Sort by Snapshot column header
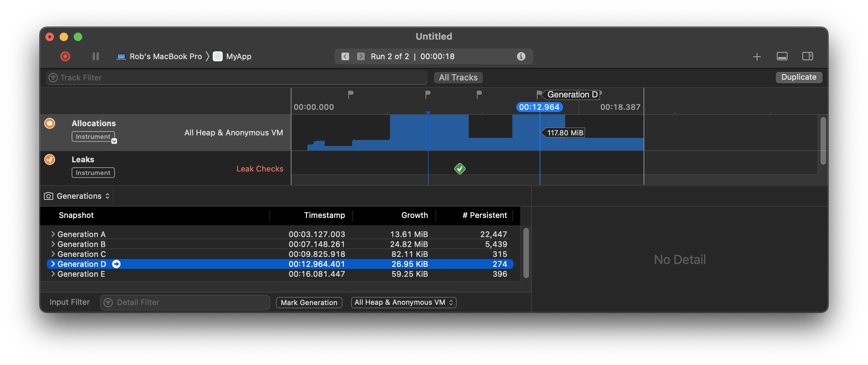 pos(76,215)
